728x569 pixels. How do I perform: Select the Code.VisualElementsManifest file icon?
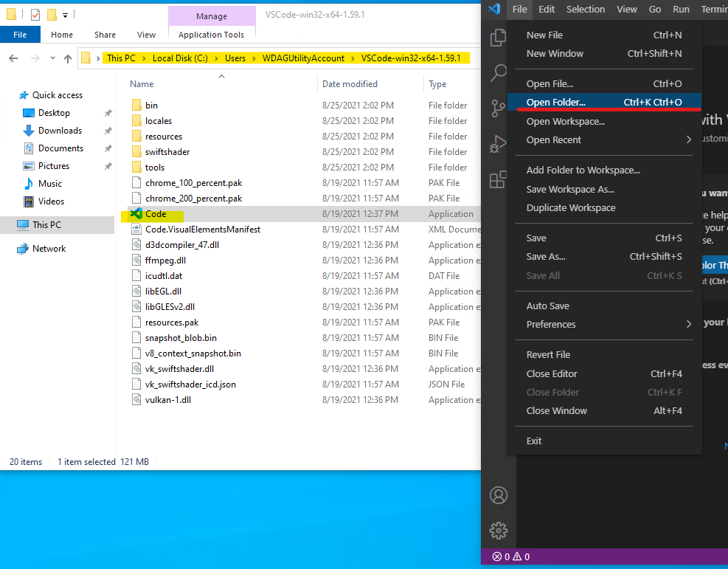tap(136, 229)
